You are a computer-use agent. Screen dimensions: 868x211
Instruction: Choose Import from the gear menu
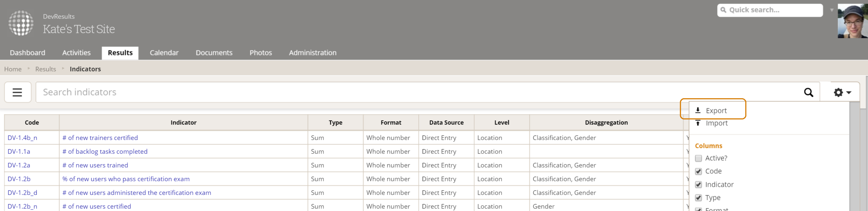click(x=717, y=123)
